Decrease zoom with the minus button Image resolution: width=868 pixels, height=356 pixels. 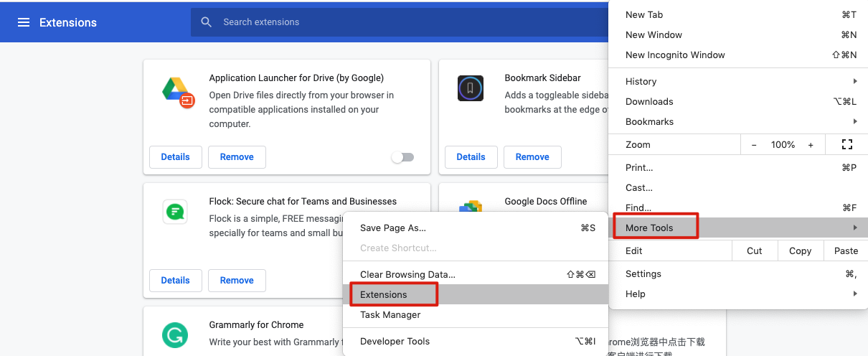754,144
